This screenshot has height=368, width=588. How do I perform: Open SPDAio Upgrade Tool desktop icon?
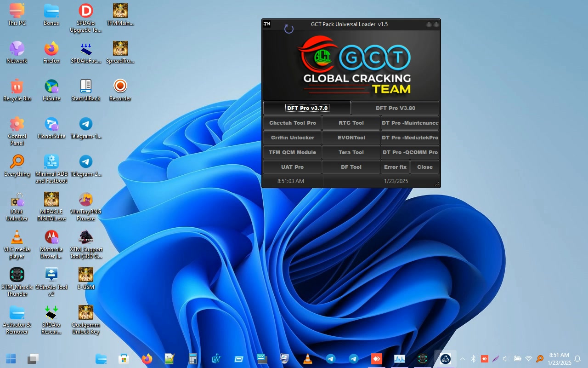click(86, 18)
